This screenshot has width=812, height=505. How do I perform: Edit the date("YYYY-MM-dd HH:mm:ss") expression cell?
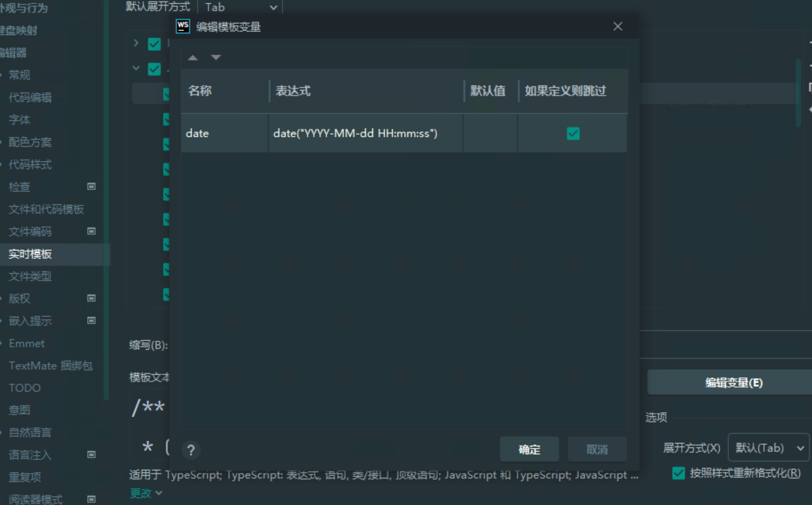tap(365, 133)
